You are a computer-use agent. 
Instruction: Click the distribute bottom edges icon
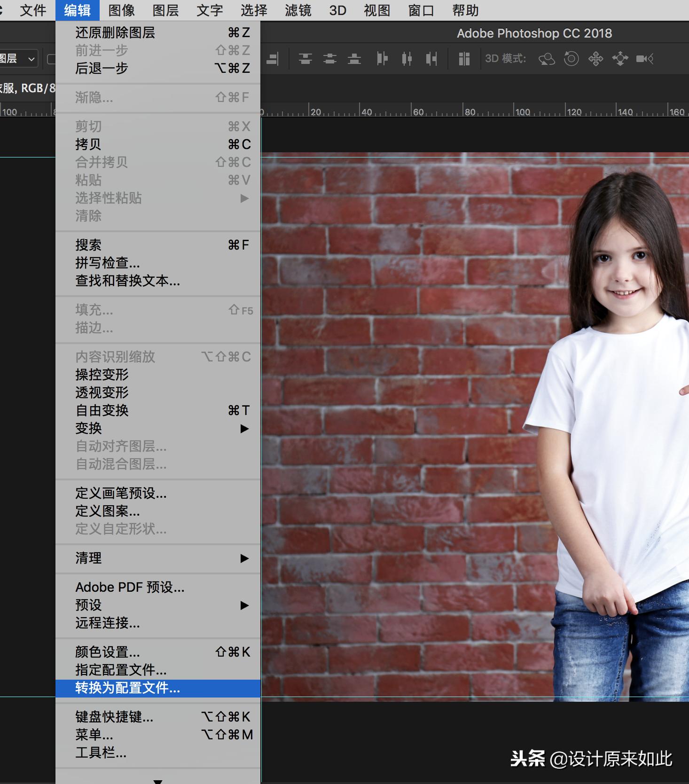click(354, 59)
